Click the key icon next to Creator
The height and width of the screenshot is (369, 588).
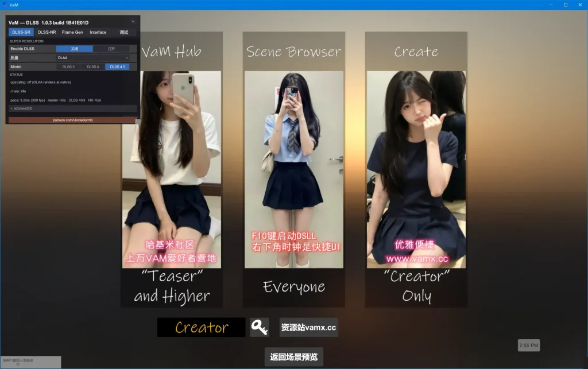[x=259, y=327]
